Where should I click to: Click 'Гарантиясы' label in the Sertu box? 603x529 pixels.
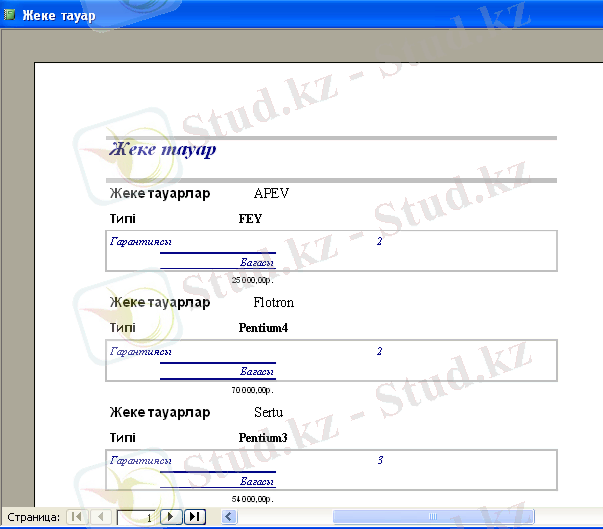[x=141, y=461]
